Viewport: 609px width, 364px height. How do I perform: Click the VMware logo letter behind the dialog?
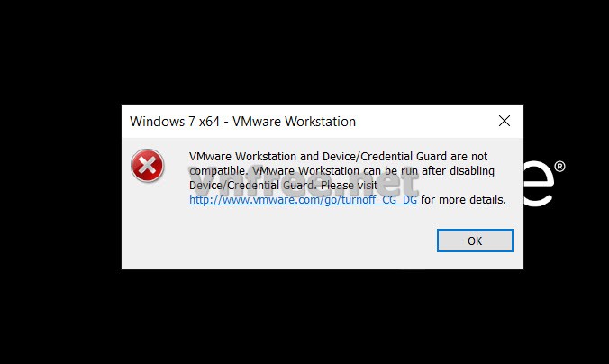(538, 183)
